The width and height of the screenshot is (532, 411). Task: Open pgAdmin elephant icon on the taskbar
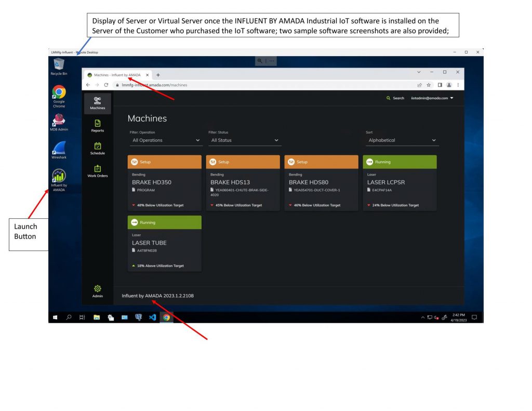(x=138, y=317)
